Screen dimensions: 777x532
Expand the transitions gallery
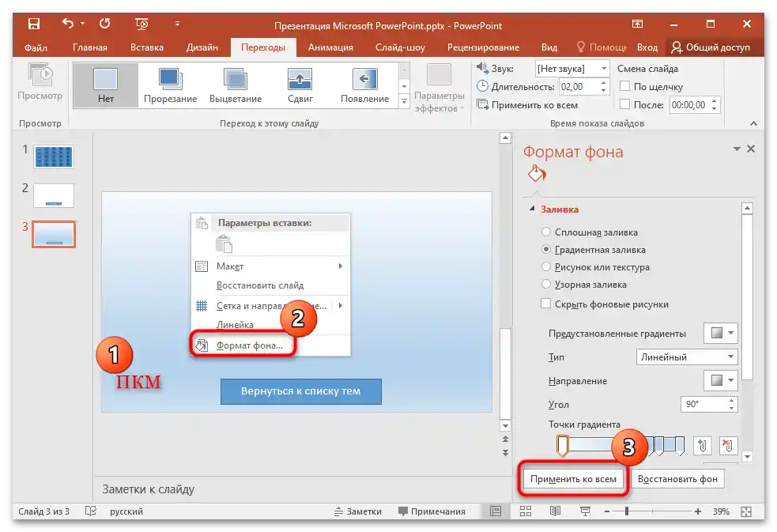click(405, 101)
